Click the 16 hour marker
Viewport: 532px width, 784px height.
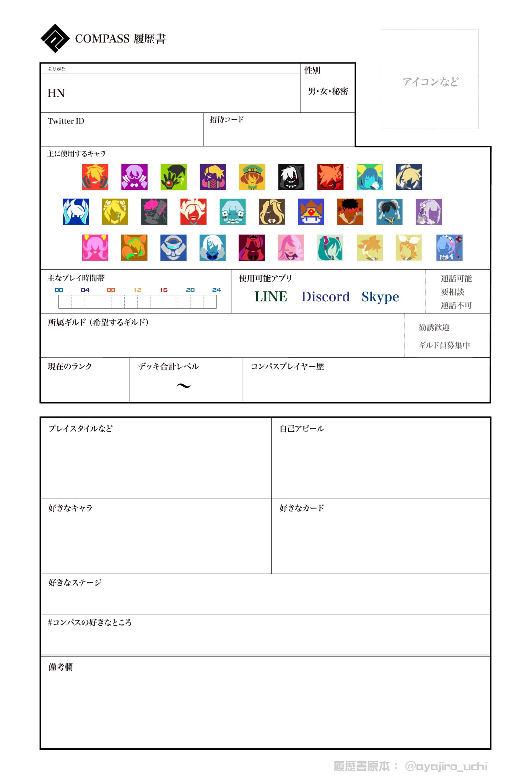(164, 290)
